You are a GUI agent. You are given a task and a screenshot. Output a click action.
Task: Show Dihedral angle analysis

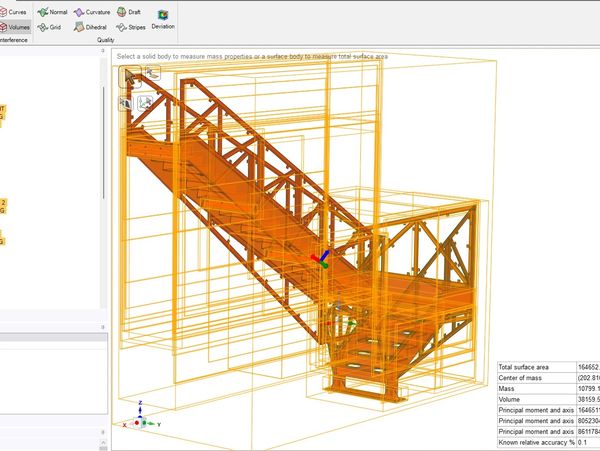(90, 27)
